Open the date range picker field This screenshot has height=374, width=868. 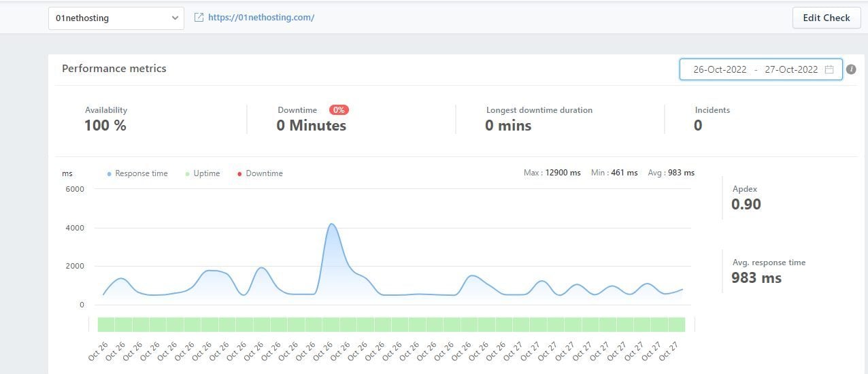(761, 69)
